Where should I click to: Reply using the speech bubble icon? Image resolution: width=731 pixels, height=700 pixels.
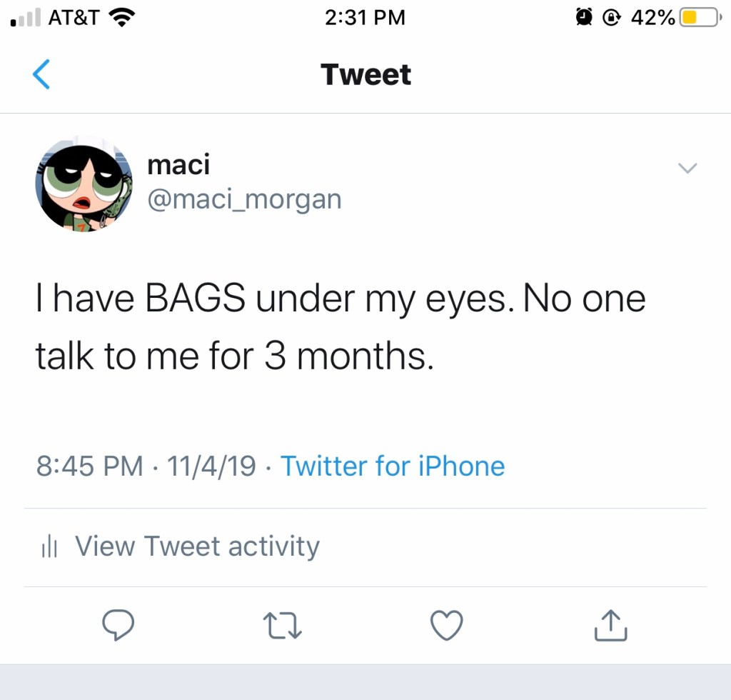pos(118,626)
